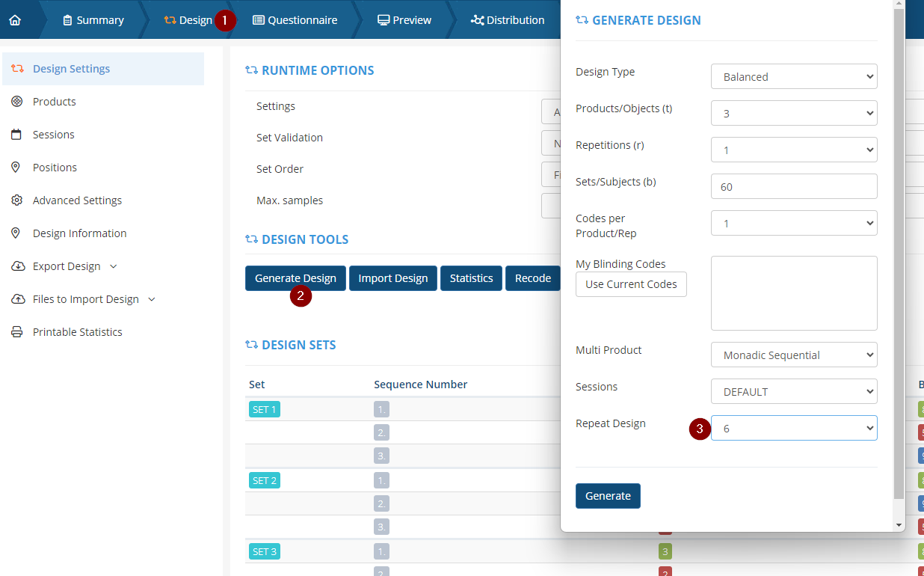Go to the Distribution tab
The image size is (924, 576).
pos(508,20)
